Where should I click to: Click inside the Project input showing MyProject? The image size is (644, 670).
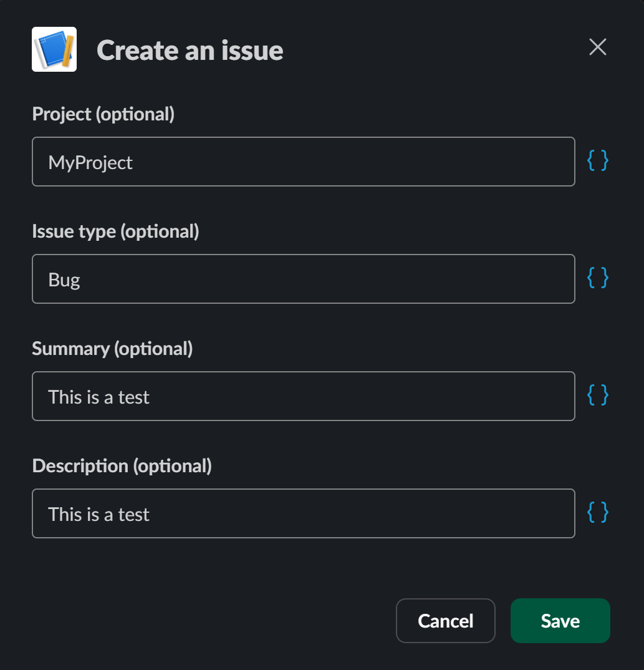click(x=303, y=161)
